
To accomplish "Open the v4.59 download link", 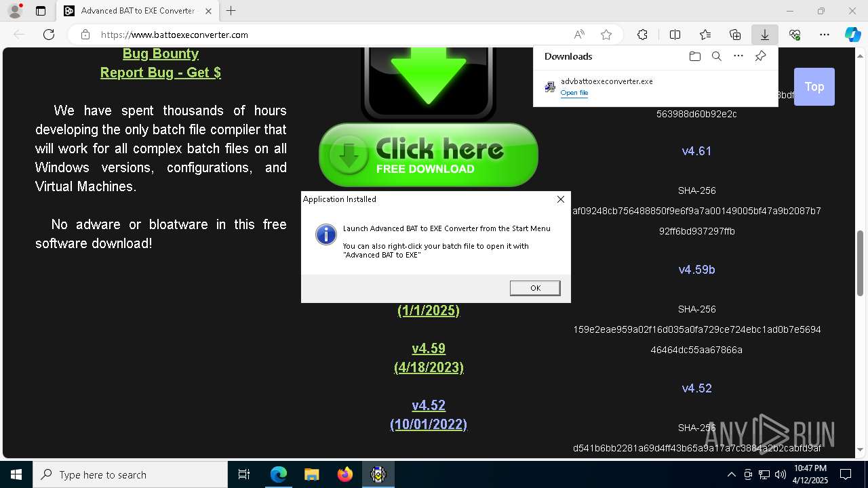I will tap(429, 348).
